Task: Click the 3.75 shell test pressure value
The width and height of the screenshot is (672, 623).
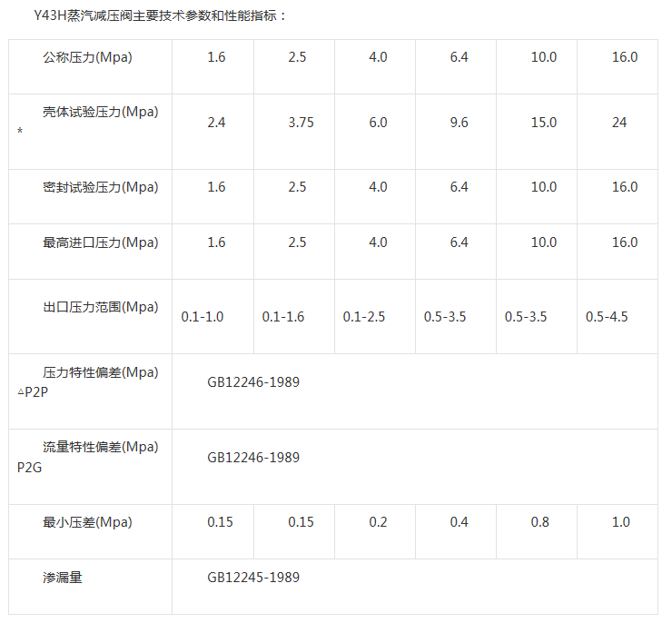Action: tap(301, 123)
